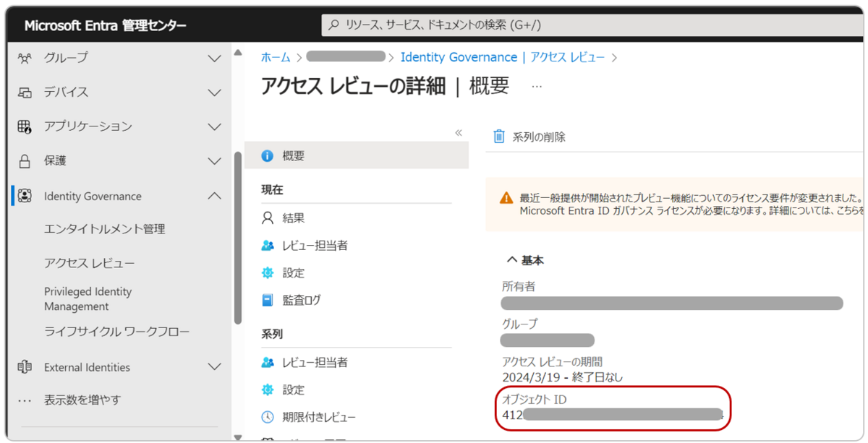This screenshot has width=868, height=443.
Task: Click the External Identities icon
Action: 25,367
